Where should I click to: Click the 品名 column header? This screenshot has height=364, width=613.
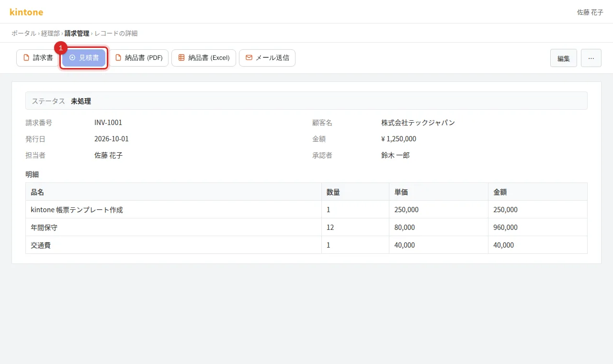tap(173, 192)
